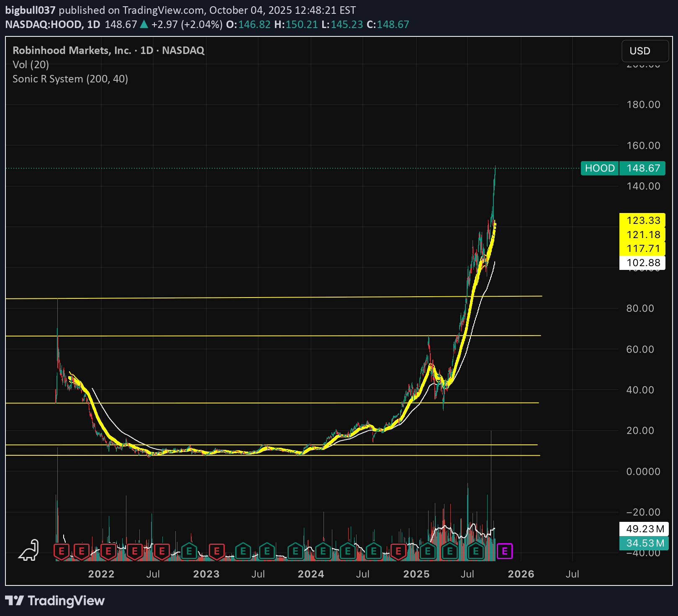Click the author name bigbull037

(x=30, y=10)
